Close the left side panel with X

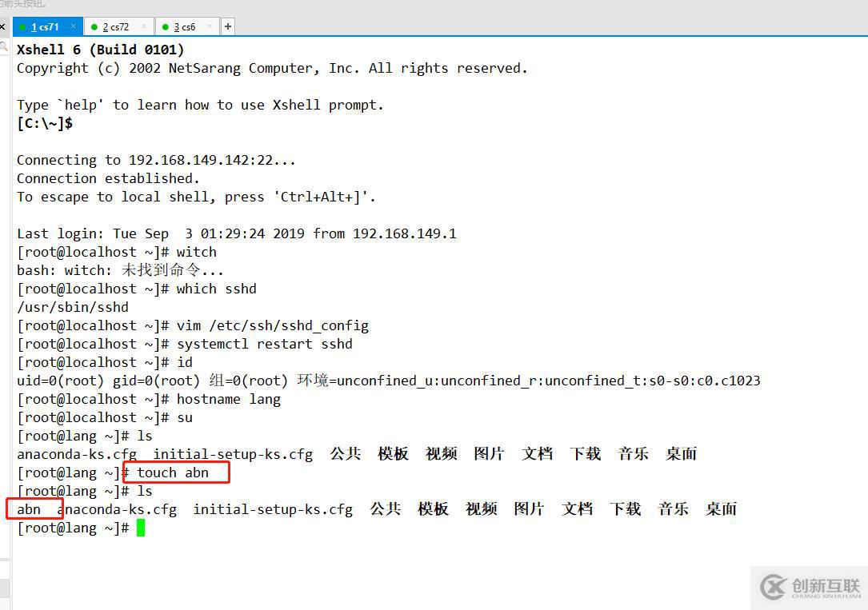[x=2, y=26]
